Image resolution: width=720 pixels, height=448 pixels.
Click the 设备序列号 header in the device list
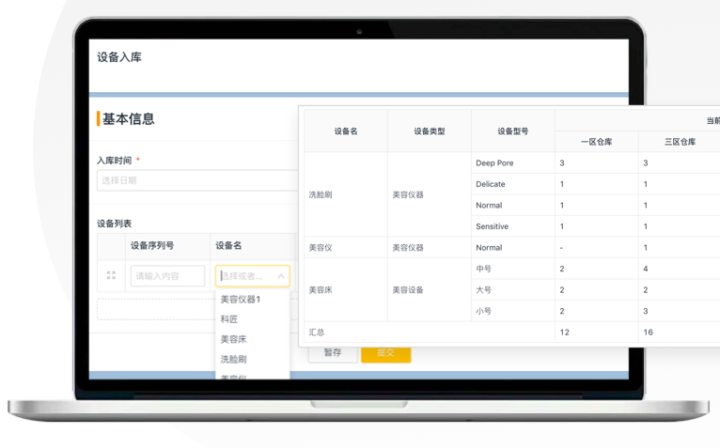(x=152, y=246)
